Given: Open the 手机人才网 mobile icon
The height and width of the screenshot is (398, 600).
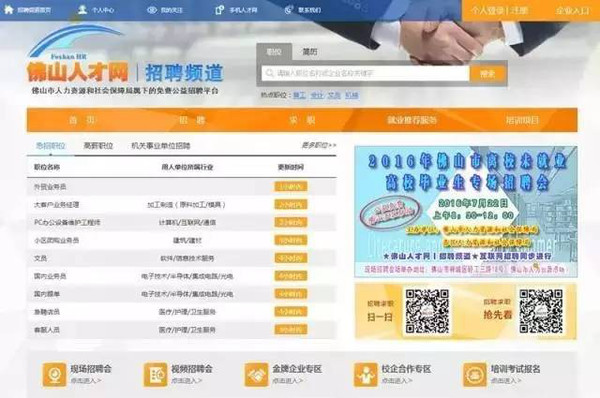Looking at the screenshot, I should pyautogui.click(x=219, y=10).
